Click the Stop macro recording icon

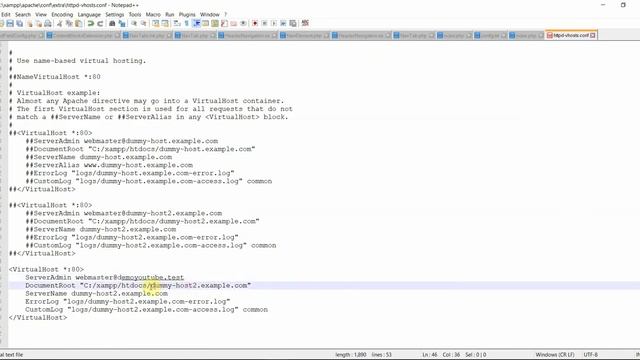[x=264, y=23]
